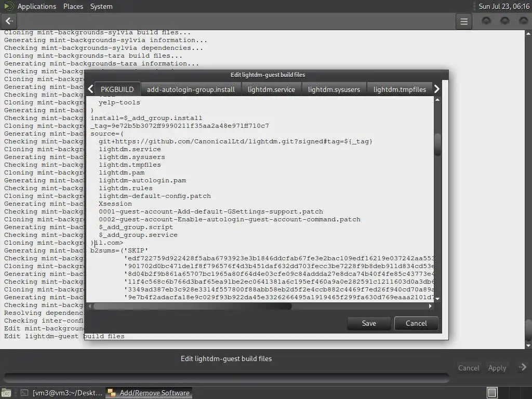Open the show desktop icon in taskbar

(6, 393)
